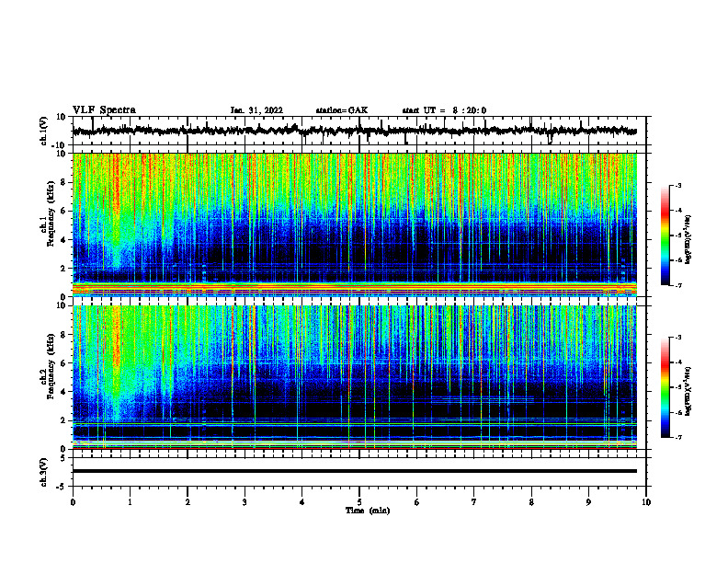This screenshot has width=728, height=563.
Task: Click time axis tick label "2"
Action: (x=188, y=502)
